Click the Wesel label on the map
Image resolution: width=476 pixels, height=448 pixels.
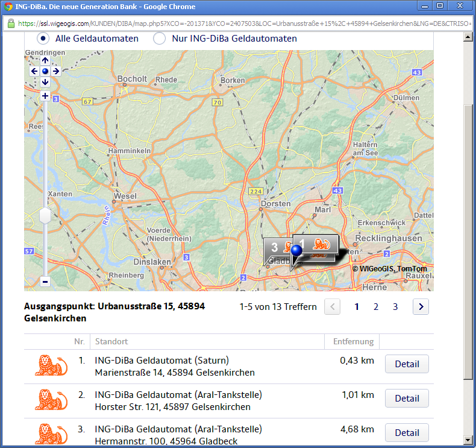click(125, 196)
